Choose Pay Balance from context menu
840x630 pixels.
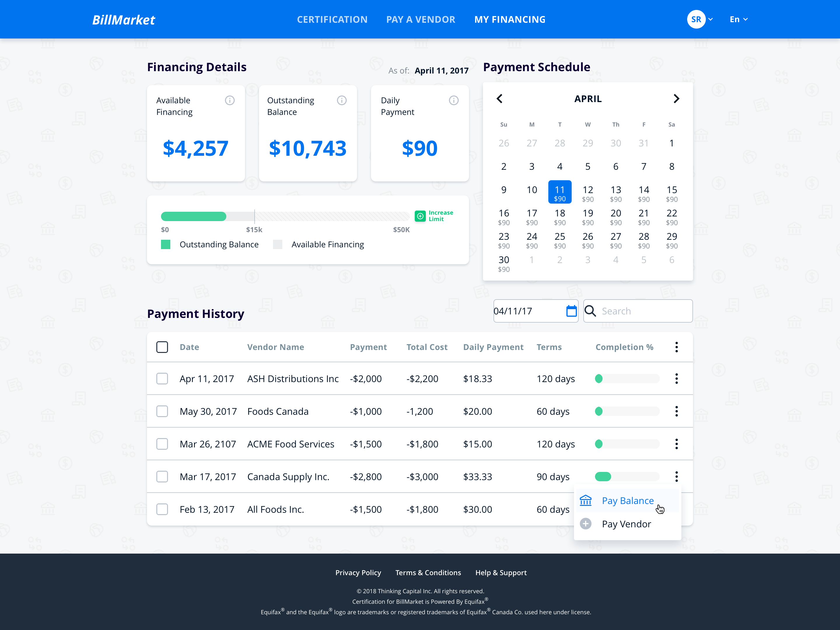[627, 501]
